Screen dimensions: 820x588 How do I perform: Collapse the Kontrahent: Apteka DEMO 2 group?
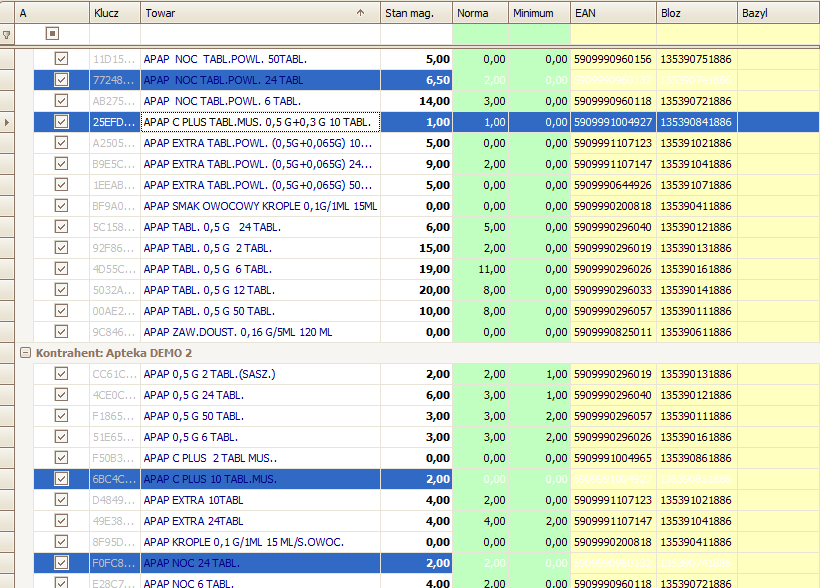coord(25,353)
